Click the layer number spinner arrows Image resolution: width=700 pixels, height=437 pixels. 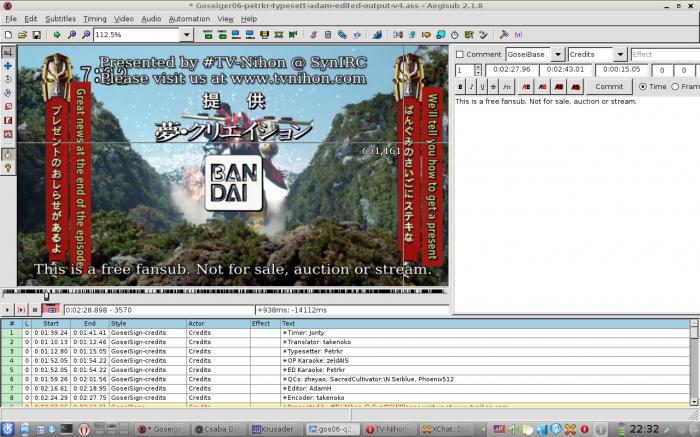tap(478, 70)
